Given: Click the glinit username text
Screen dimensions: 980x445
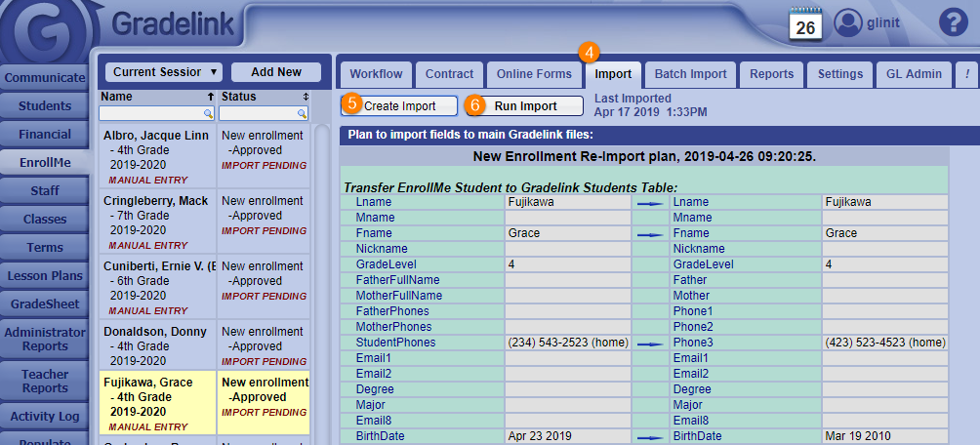Looking at the screenshot, I should (x=883, y=23).
